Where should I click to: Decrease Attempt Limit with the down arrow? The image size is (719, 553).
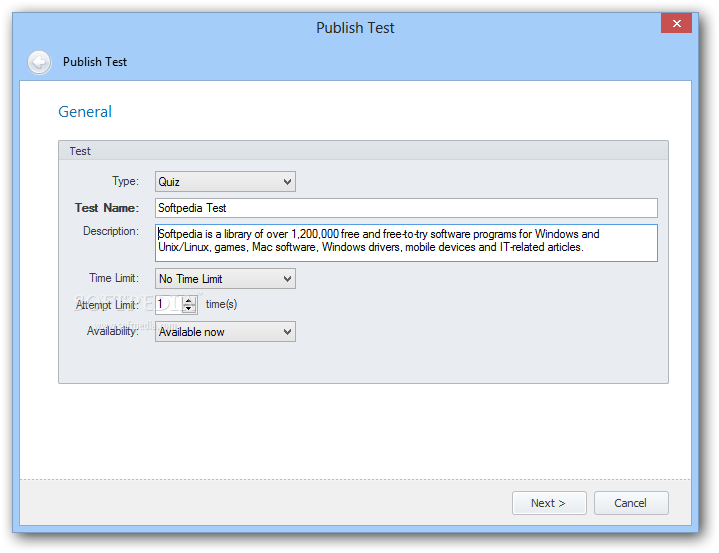click(x=189, y=309)
